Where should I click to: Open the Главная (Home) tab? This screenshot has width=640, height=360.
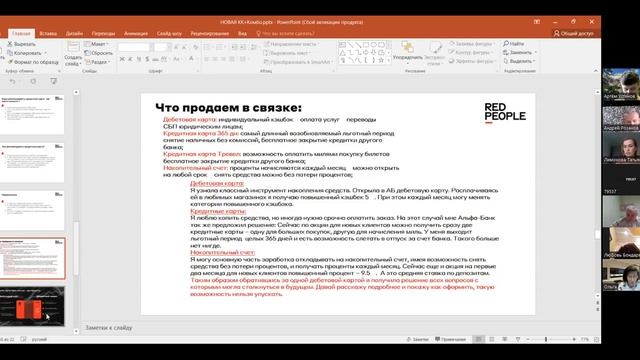coord(21,33)
